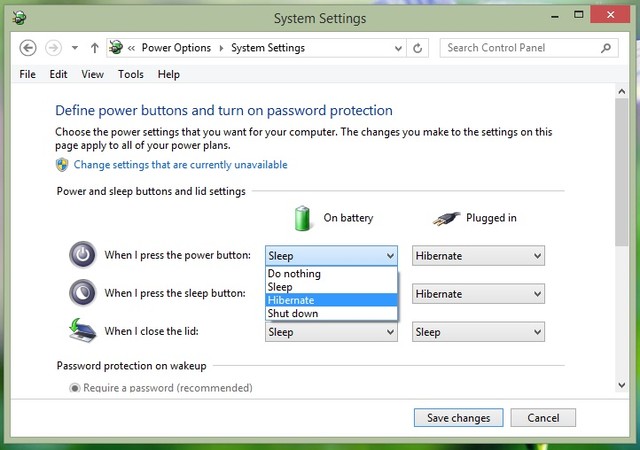Click the Power Options icon in address bar
Image resolution: width=640 pixels, height=450 pixels.
[116, 48]
